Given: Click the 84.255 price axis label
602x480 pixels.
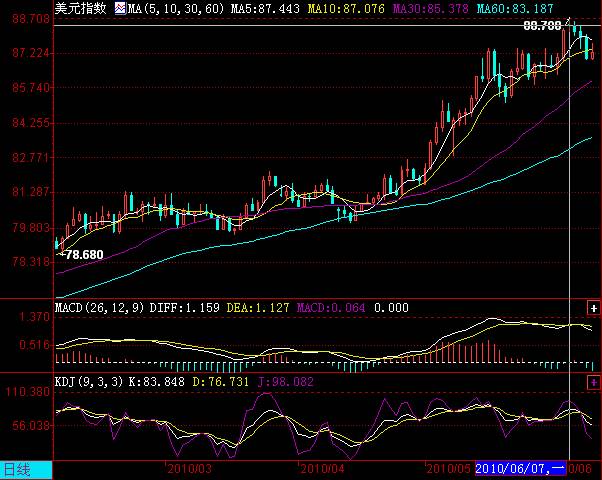Looking at the screenshot, I should pyautogui.click(x=31, y=123).
